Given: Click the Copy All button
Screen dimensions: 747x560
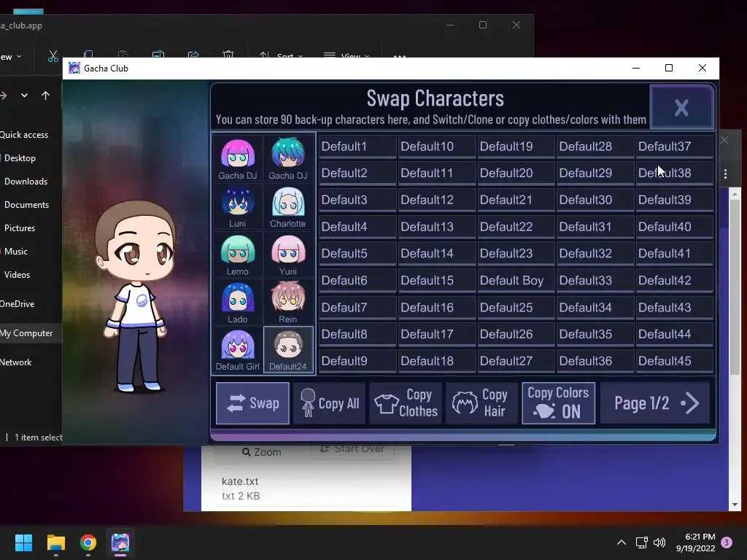Looking at the screenshot, I should [x=330, y=403].
